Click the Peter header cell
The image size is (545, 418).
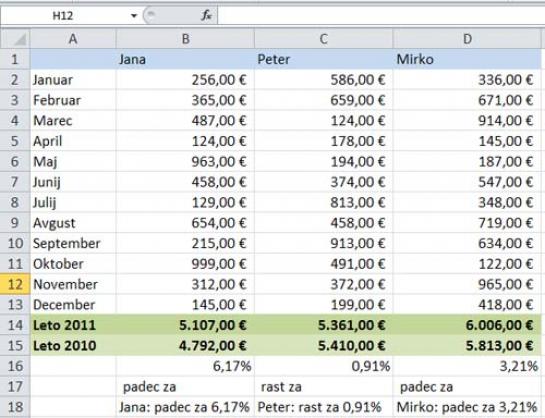(x=324, y=59)
